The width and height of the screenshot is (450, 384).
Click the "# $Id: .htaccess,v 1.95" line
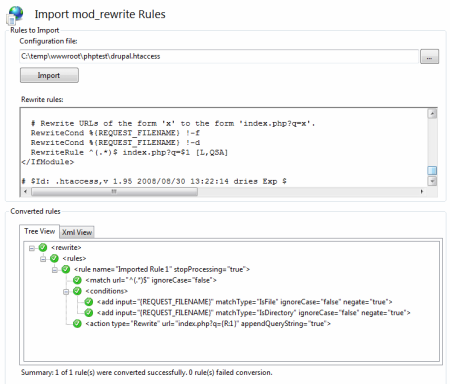pos(154,182)
